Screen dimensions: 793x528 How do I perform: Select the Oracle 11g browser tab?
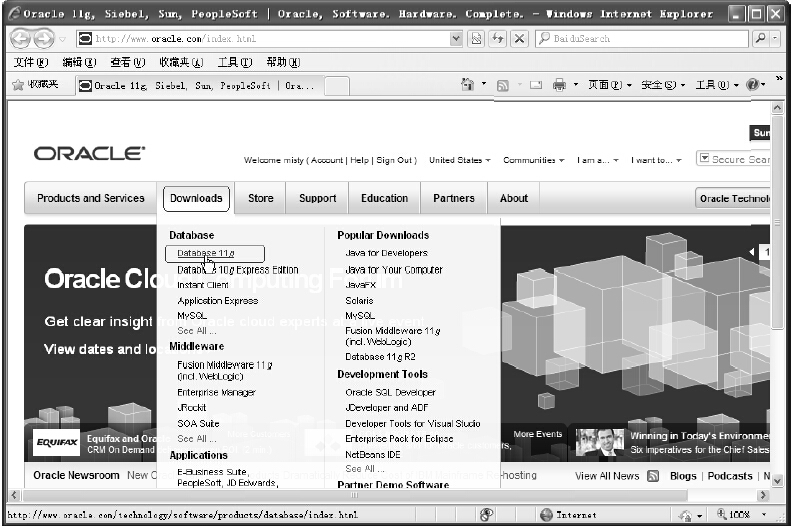199,85
